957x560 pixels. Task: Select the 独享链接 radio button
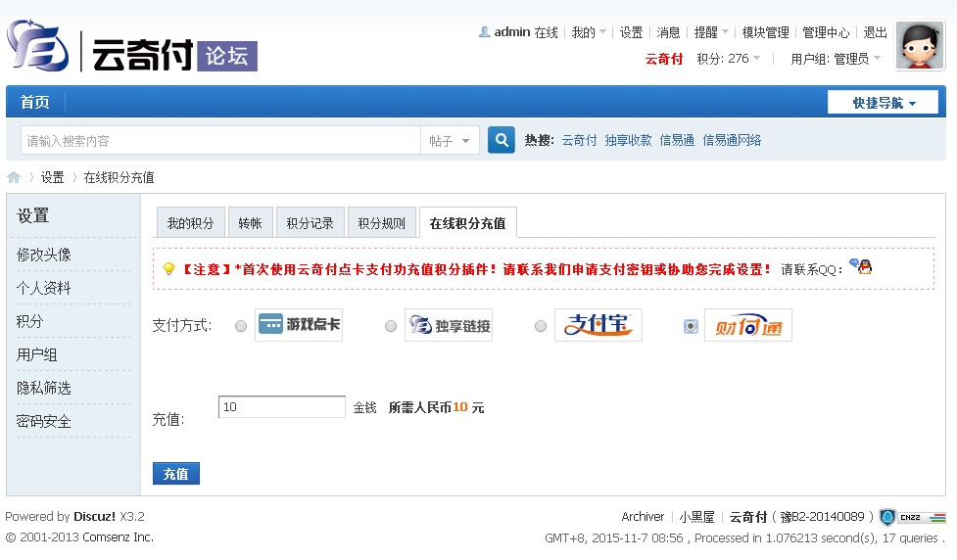(x=391, y=326)
